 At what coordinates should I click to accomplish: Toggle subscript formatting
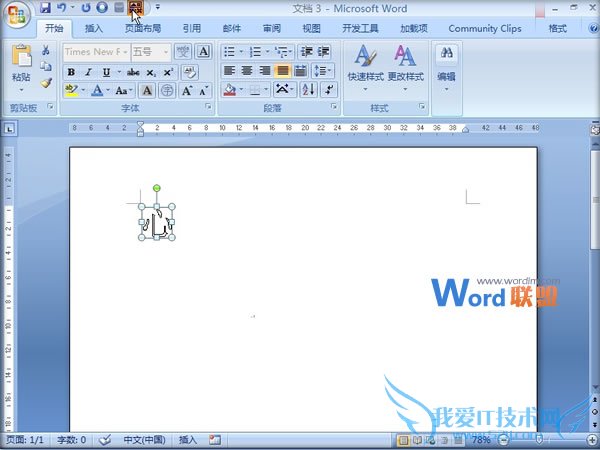(x=151, y=72)
